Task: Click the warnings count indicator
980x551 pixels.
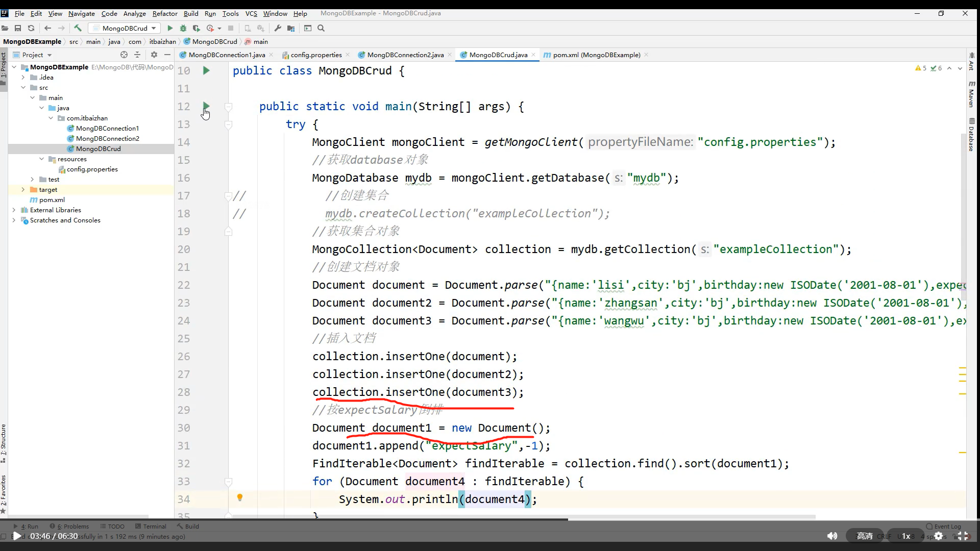Action: coord(921,68)
